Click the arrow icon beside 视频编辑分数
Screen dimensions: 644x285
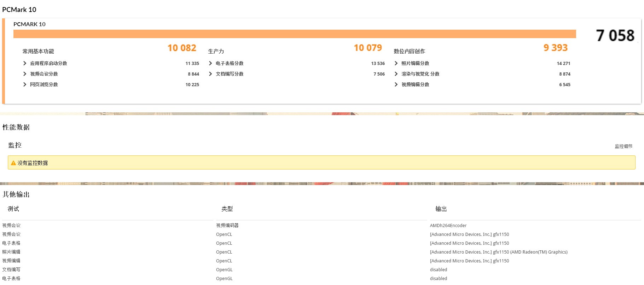coord(396,84)
